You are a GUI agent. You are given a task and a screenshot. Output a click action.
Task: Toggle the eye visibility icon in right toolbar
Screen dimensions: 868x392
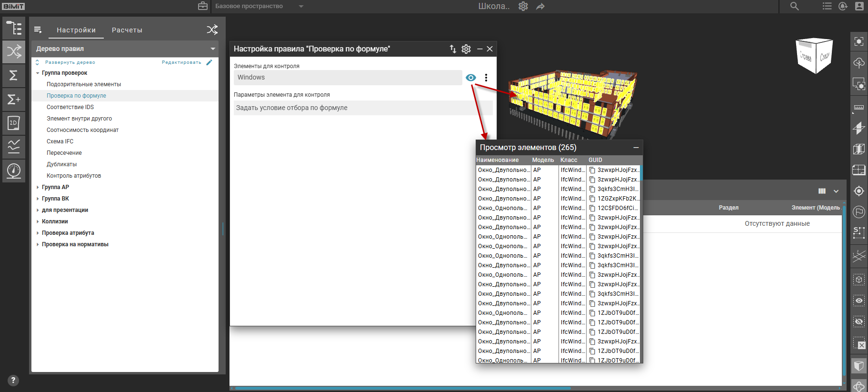click(859, 301)
